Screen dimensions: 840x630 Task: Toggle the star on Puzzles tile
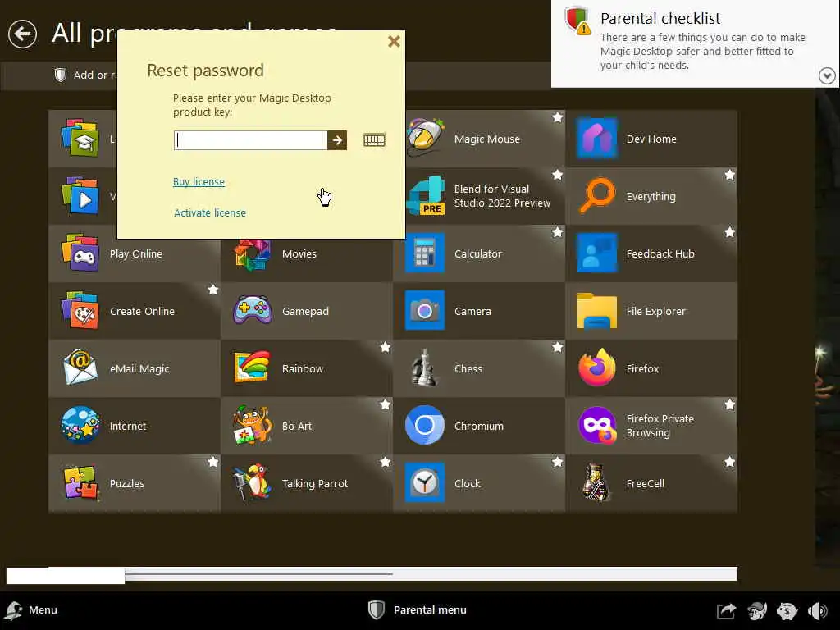(213, 461)
